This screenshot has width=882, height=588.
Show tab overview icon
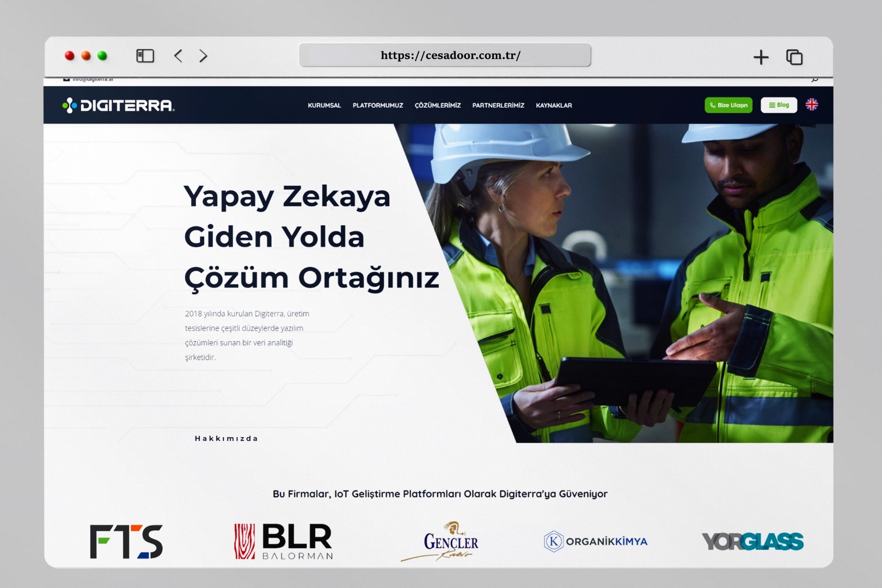[x=794, y=57]
